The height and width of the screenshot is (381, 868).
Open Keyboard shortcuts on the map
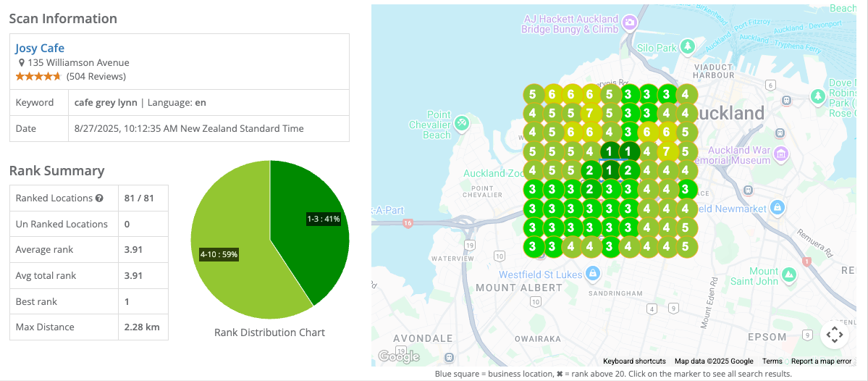(634, 361)
